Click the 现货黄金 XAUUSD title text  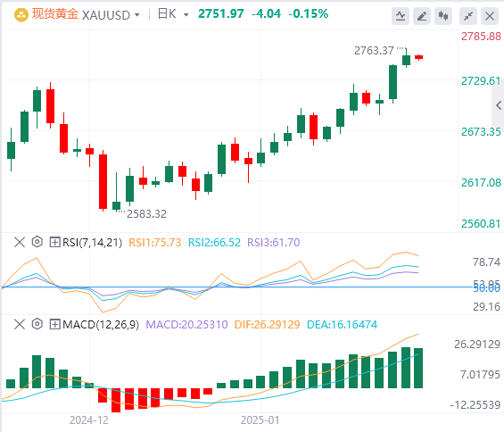coord(80,14)
